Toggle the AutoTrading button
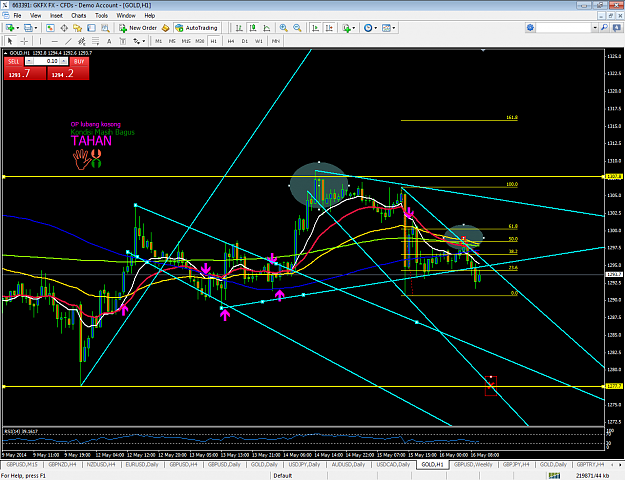This screenshot has width=625, height=480. click(197, 28)
